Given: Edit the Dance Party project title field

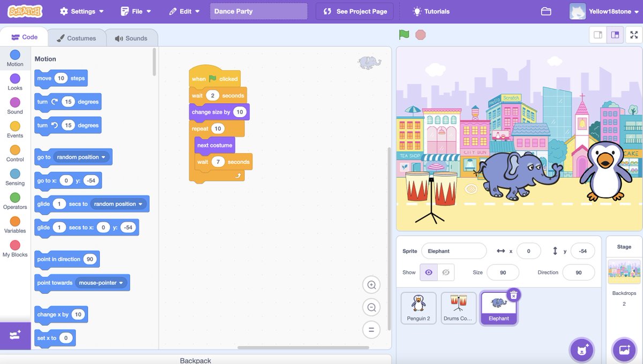Looking at the screenshot, I should coord(259,11).
